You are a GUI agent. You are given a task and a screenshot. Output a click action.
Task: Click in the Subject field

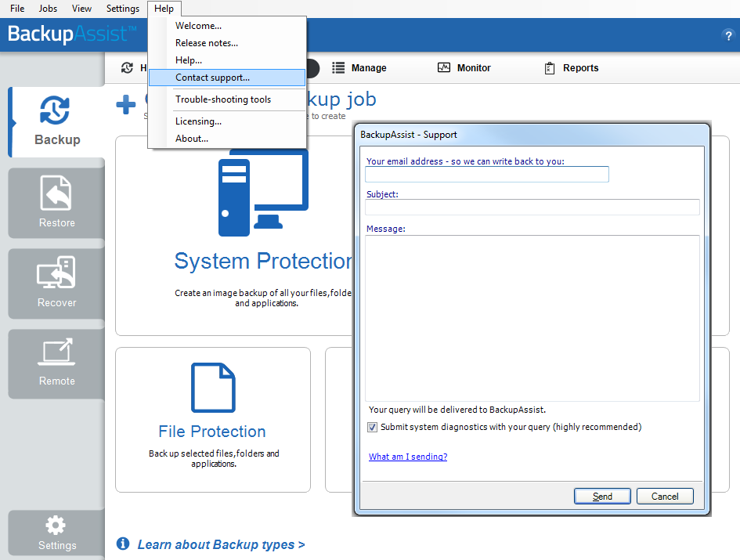(532, 208)
